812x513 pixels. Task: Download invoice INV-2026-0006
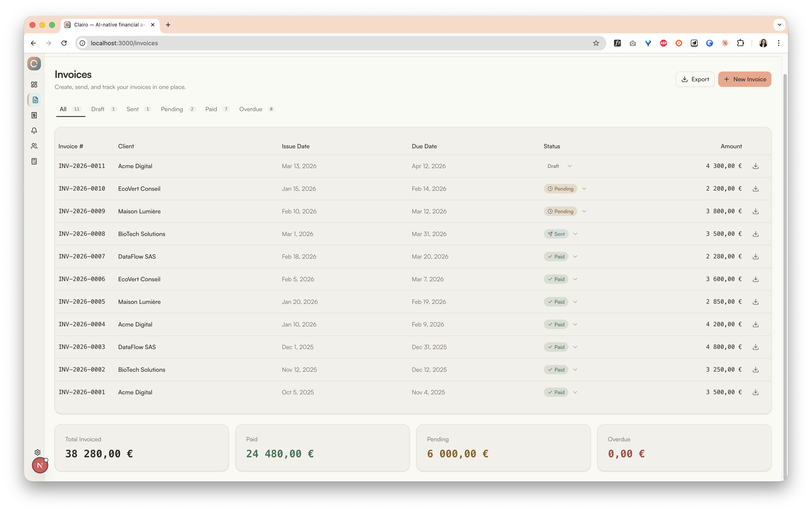coord(756,279)
